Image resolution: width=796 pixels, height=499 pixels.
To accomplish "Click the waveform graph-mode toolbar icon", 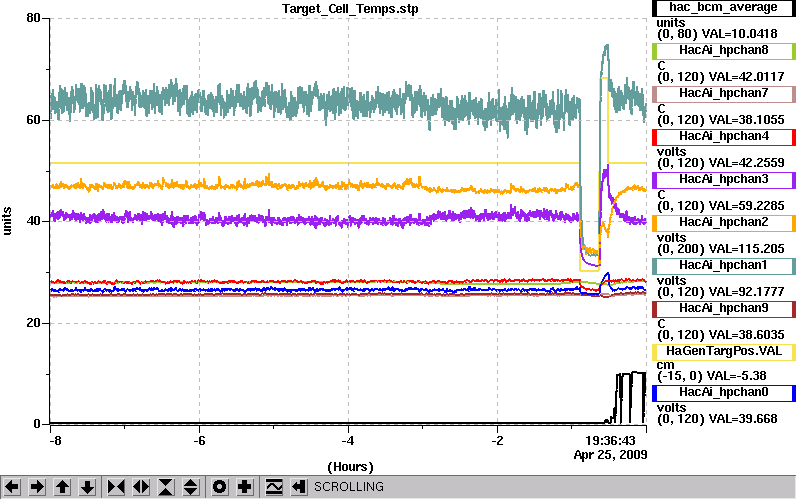I will tap(274, 487).
